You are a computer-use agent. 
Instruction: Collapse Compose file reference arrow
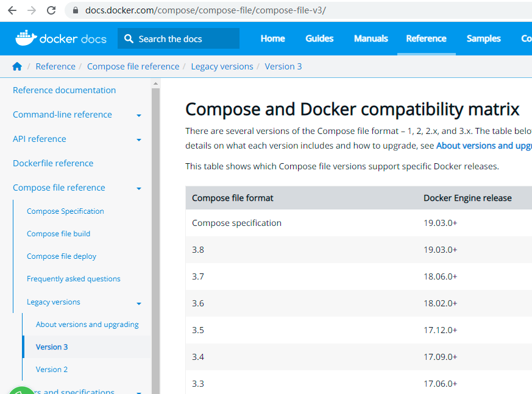point(139,189)
